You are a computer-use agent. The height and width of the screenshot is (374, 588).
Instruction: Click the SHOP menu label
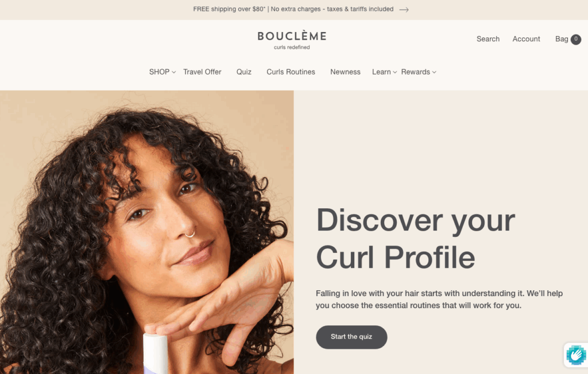[x=160, y=72]
